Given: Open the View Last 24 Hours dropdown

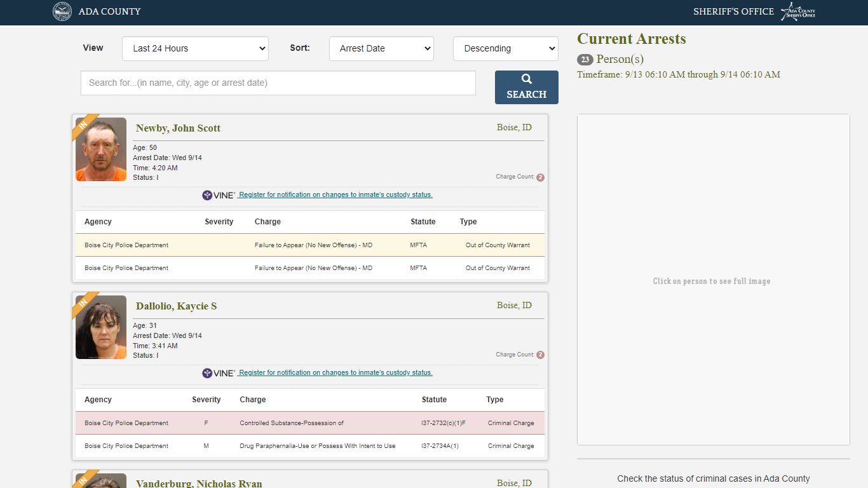Looking at the screenshot, I should [x=195, y=48].
